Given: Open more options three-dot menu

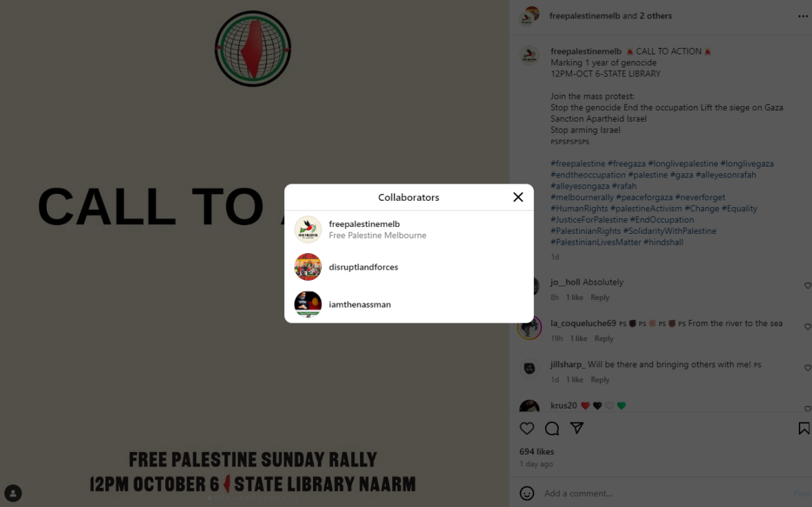Looking at the screenshot, I should (x=802, y=16).
